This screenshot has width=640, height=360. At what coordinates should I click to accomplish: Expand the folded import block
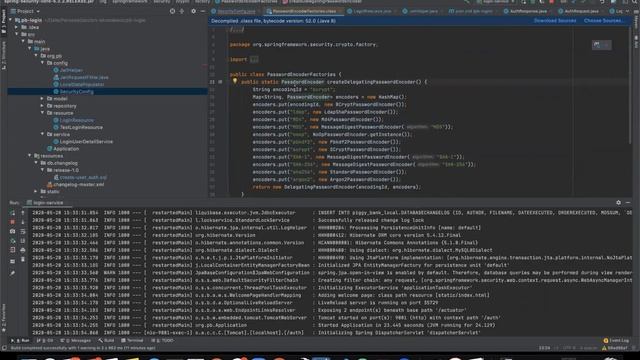[x=254, y=60]
